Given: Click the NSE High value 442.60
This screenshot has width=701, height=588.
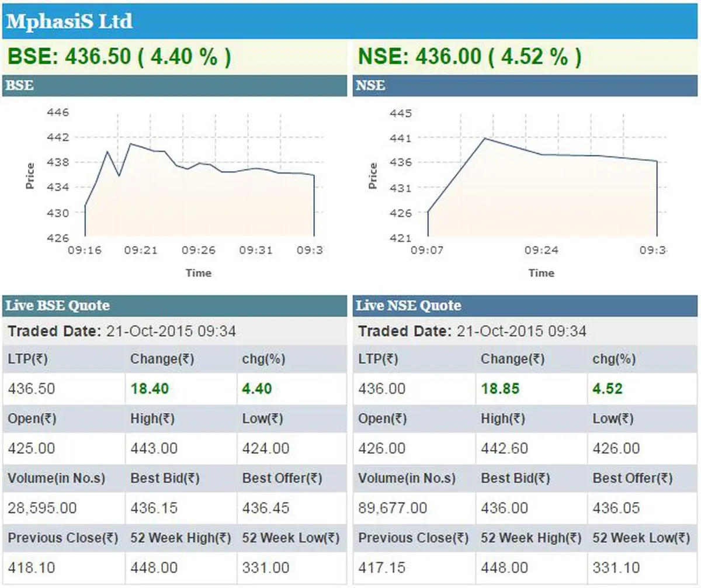Looking at the screenshot, I should point(504,448).
